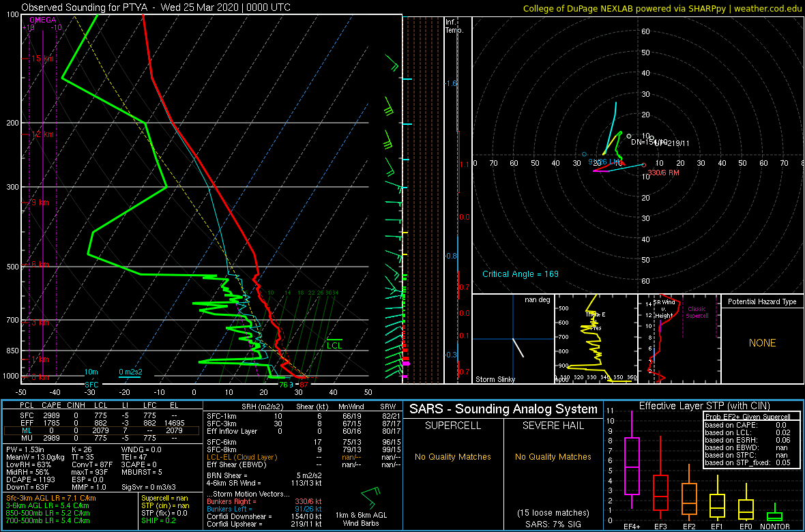This screenshot has width=805, height=532.
Task: Click No Quality Matches under SEVERE HAIL
Action: coord(553,456)
